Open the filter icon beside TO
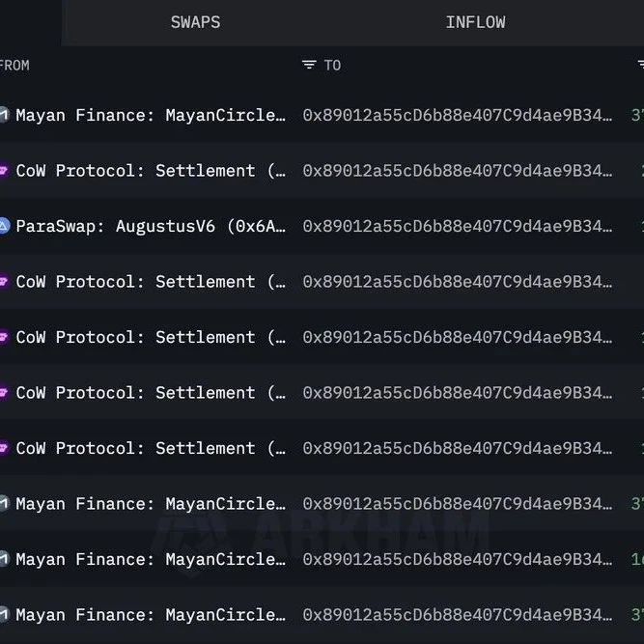The height and width of the screenshot is (644, 644). click(309, 65)
